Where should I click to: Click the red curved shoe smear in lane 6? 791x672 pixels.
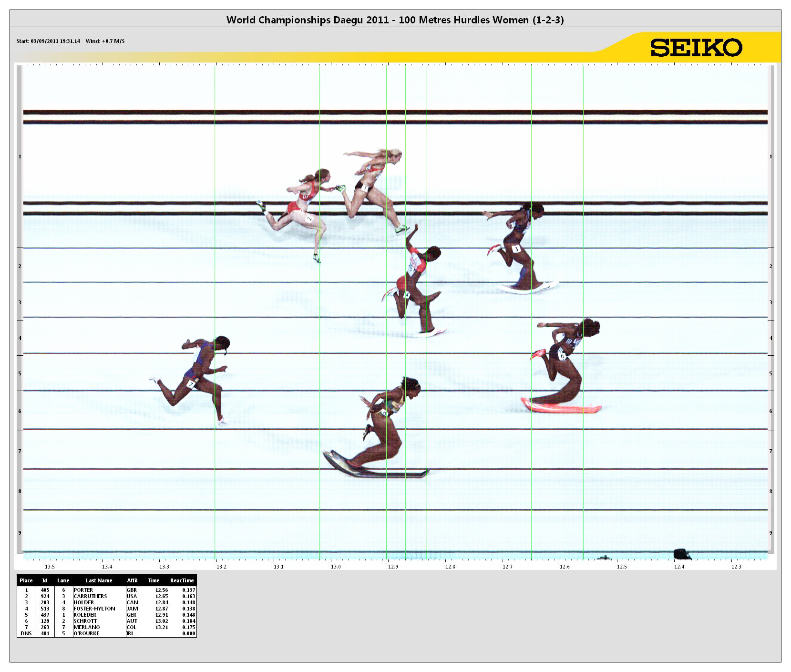pos(561,407)
